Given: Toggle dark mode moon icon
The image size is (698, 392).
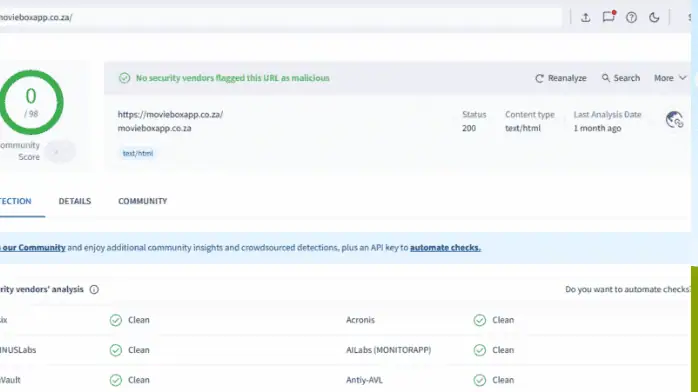Looking at the screenshot, I should tap(654, 17).
